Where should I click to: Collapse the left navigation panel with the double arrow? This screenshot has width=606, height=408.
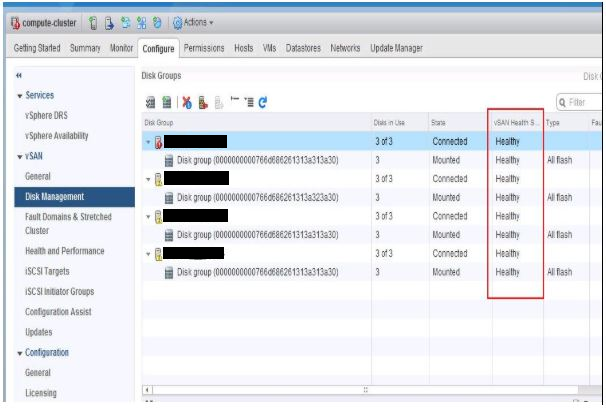tap(19, 75)
